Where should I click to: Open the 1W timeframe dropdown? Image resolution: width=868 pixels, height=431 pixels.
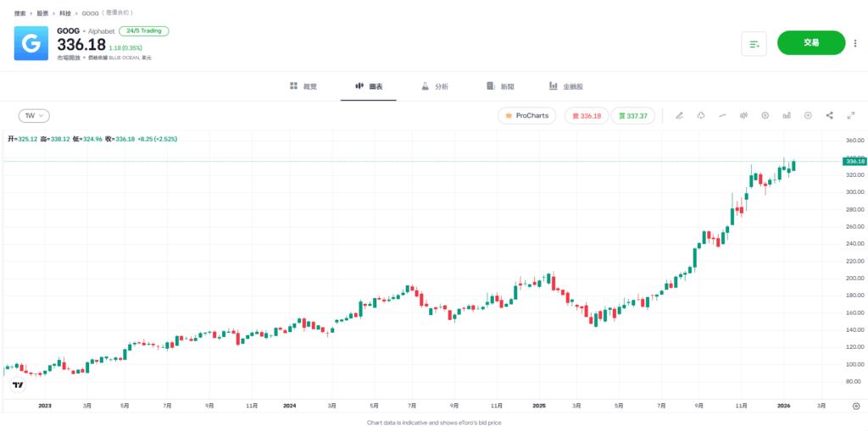pyautogui.click(x=34, y=115)
